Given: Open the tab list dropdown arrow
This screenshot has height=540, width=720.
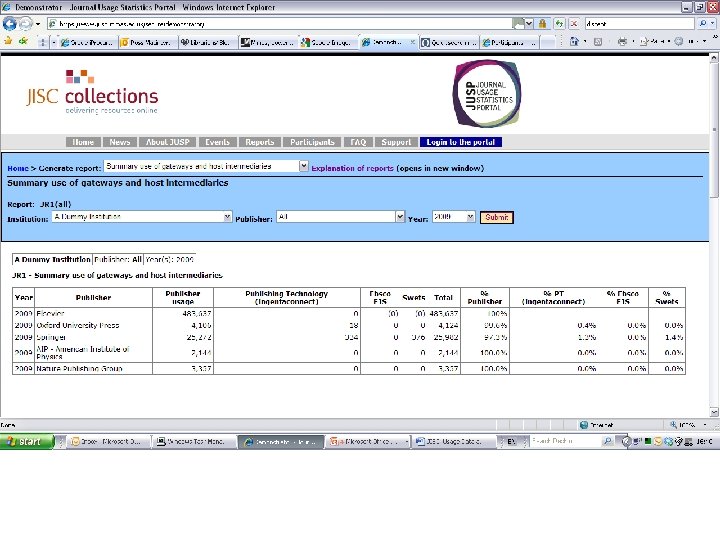Looking at the screenshot, I should point(53,42).
